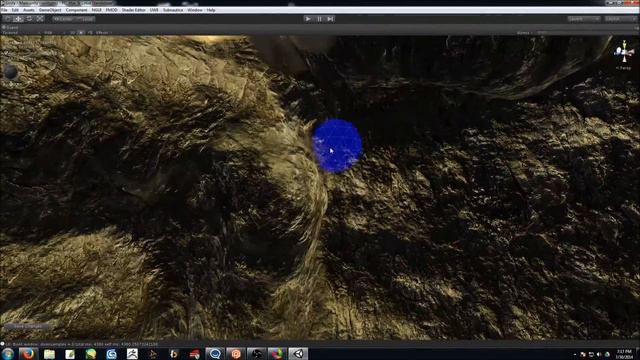
Task: Open the blue chat bubble taskbar app
Action: coord(215,354)
